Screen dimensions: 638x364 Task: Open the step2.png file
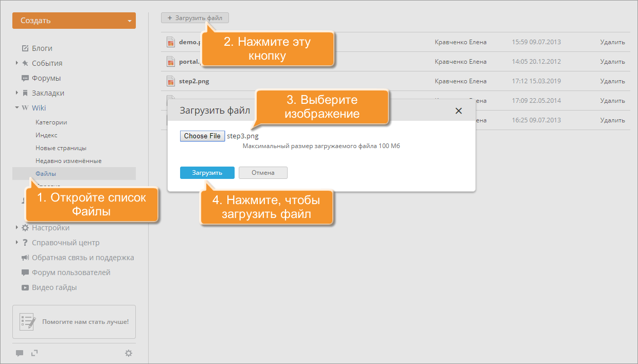pos(194,81)
